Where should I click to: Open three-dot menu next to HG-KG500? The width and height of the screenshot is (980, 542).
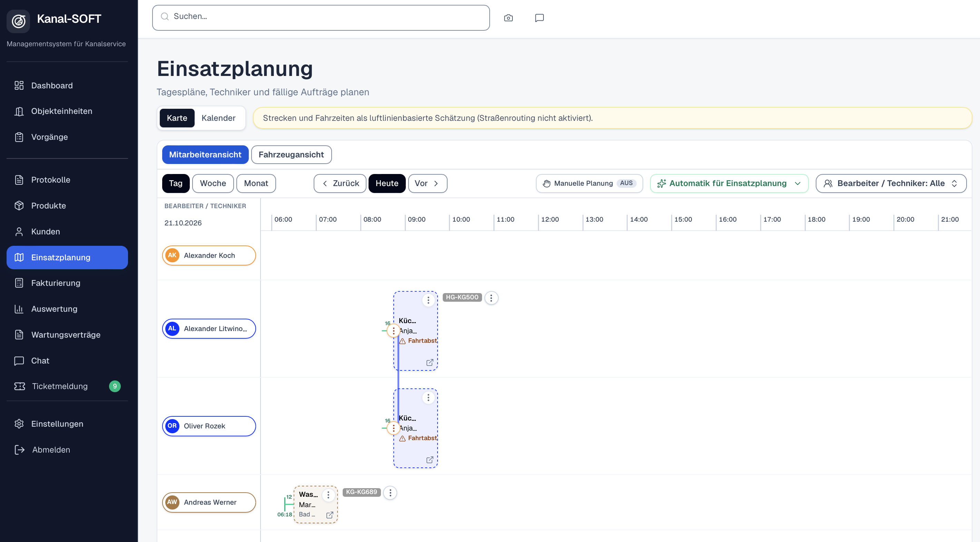[x=491, y=298]
